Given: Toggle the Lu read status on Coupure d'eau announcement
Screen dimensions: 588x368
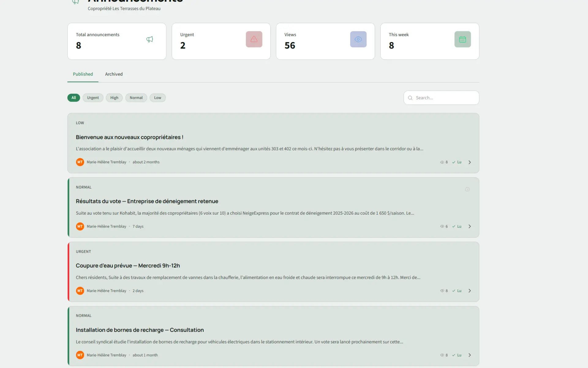Looking at the screenshot, I should [x=458, y=291].
